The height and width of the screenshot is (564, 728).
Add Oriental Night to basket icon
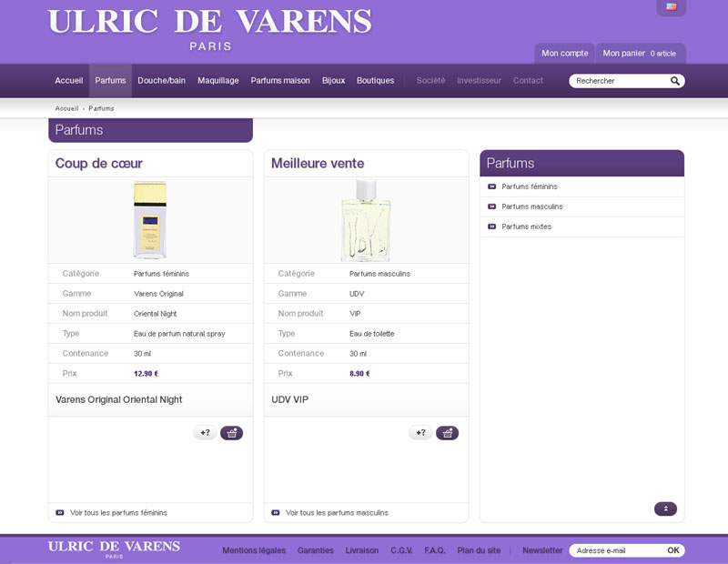coord(232,433)
